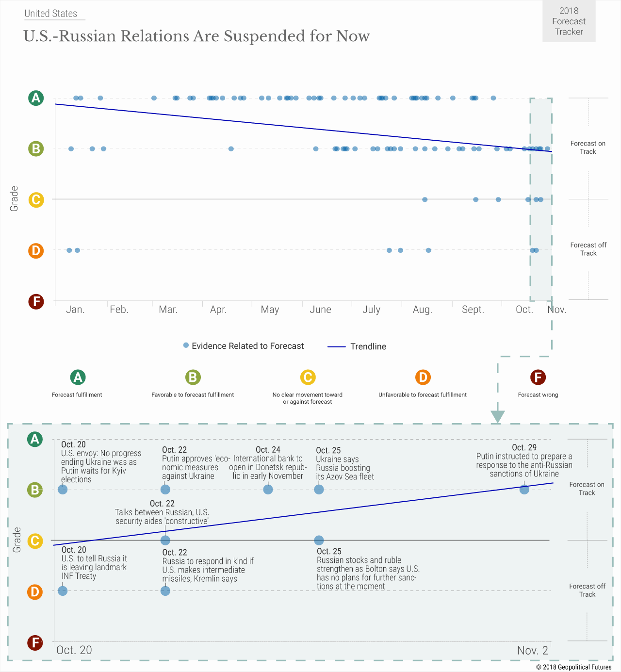
Task: Select the red F icon above "Forecast wrong"
Action: point(538,377)
